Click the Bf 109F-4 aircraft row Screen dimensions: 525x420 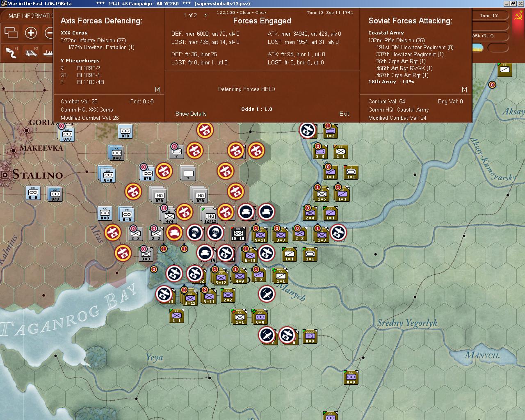[x=80, y=75]
